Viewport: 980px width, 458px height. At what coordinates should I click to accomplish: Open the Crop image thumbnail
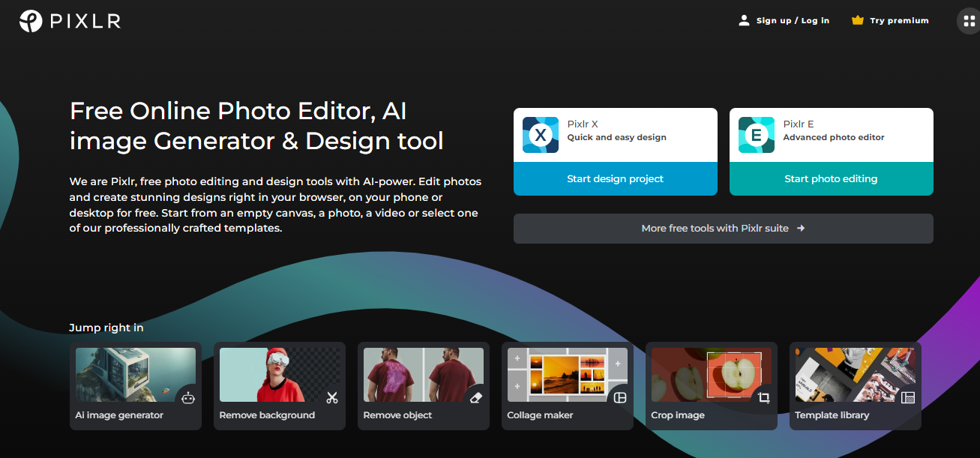point(712,375)
